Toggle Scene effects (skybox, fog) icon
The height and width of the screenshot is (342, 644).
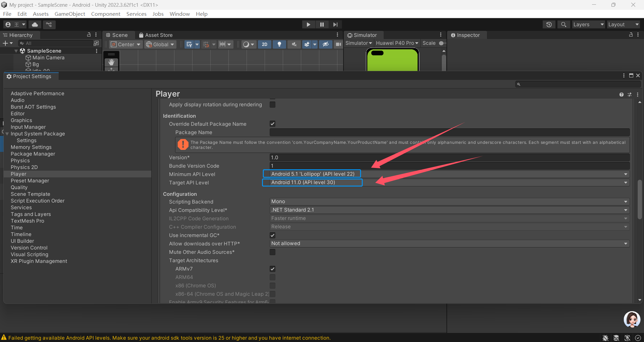[307, 44]
